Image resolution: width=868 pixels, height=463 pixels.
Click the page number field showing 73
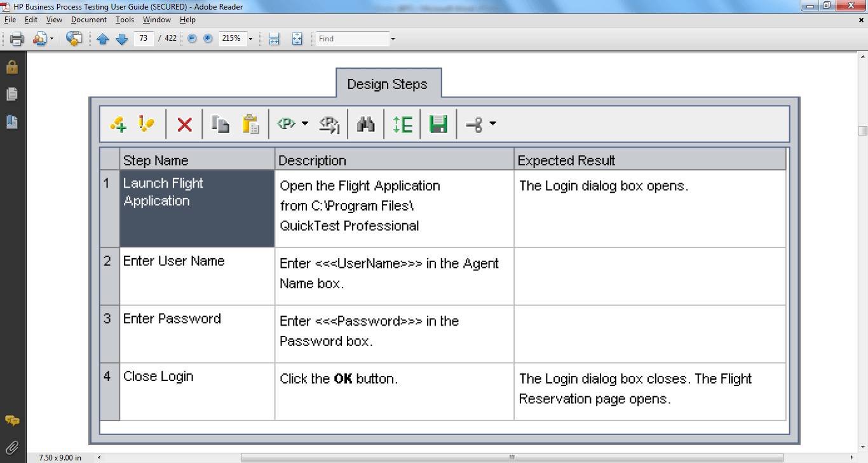pyautogui.click(x=144, y=38)
